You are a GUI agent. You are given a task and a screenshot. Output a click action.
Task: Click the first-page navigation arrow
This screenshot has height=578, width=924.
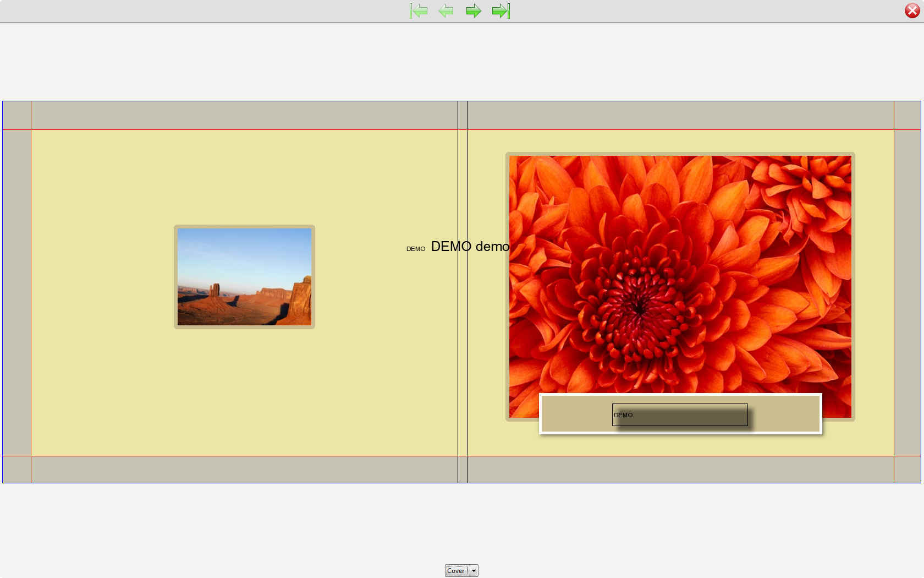(x=419, y=10)
